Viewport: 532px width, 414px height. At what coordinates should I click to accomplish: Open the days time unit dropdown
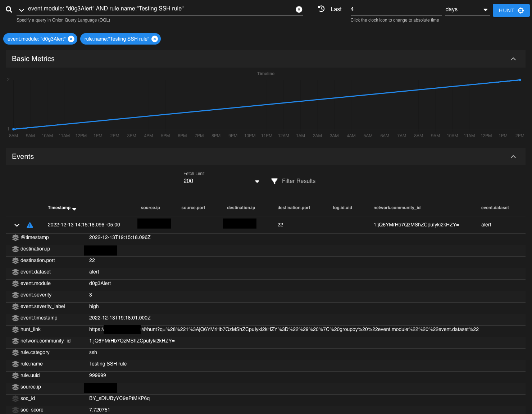467,9
